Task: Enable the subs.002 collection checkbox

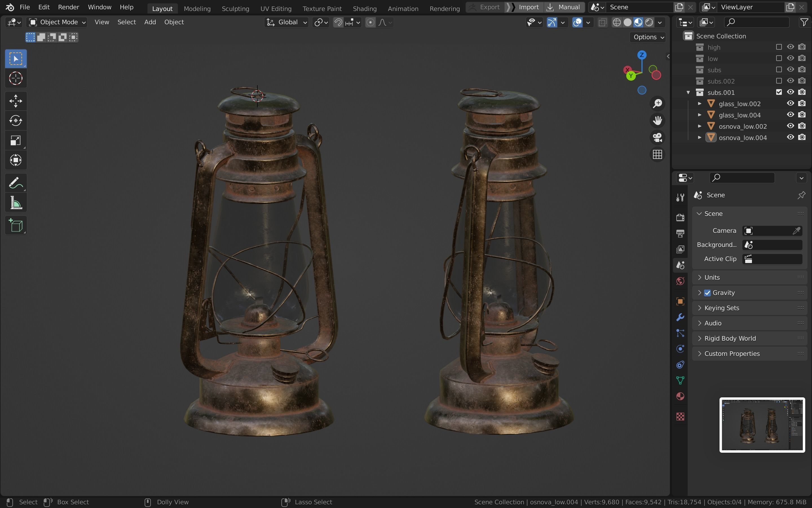Action: [x=779, y=81]
